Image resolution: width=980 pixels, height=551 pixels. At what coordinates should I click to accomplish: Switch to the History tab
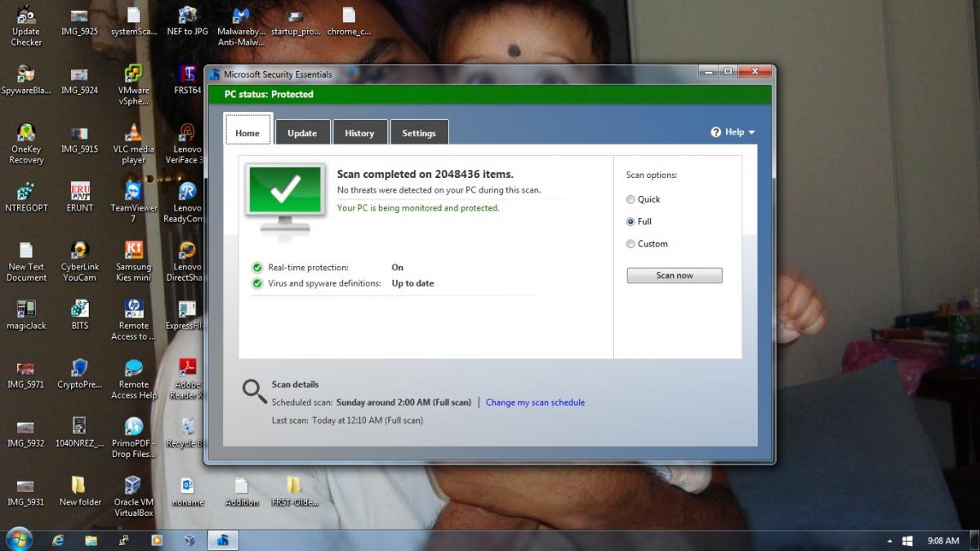click(x=359, y=132)
